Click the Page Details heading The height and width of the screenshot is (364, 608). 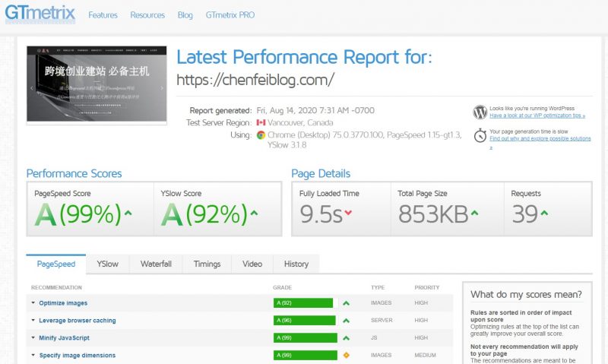(321, 174)
